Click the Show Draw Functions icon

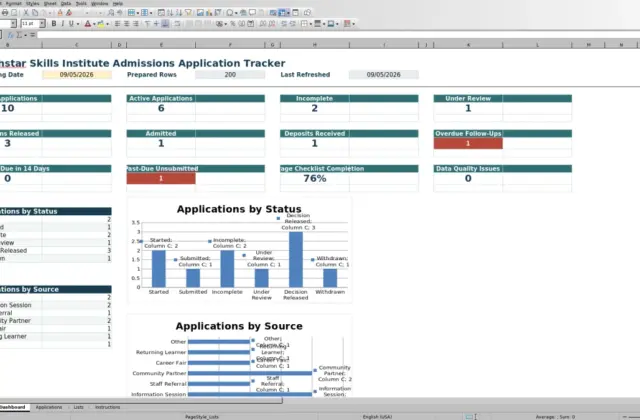(307, 13)
